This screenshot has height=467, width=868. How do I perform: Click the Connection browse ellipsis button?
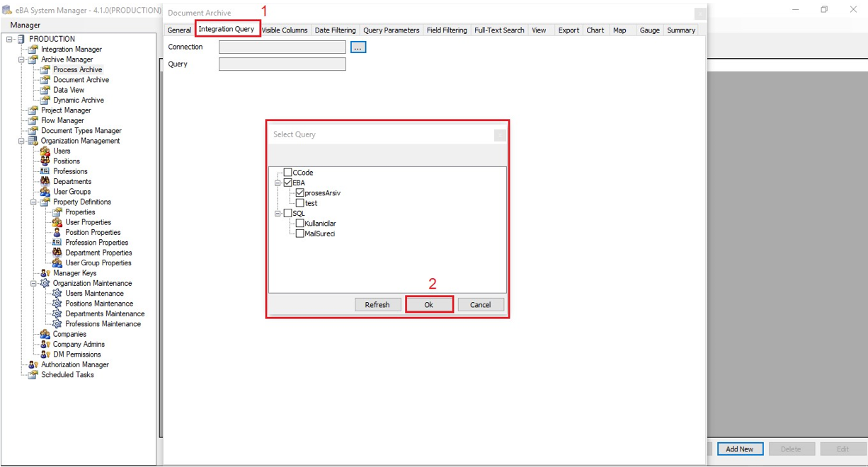(358, 47)
